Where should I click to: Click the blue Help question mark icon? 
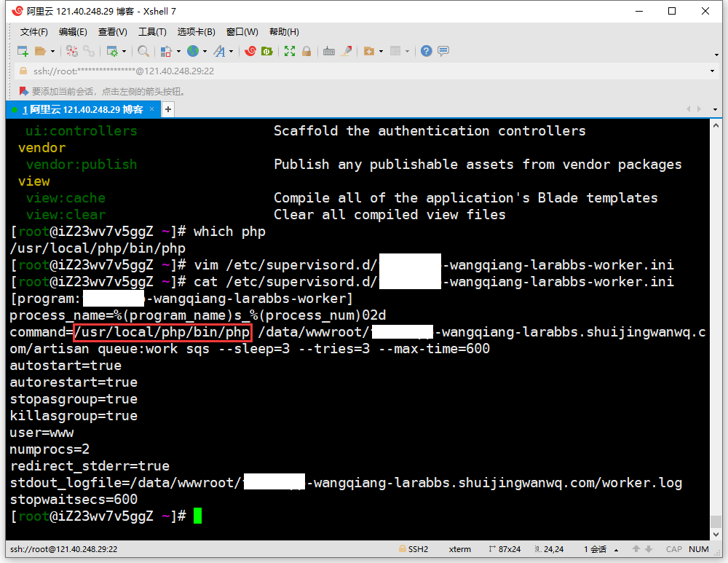(427, 51)
